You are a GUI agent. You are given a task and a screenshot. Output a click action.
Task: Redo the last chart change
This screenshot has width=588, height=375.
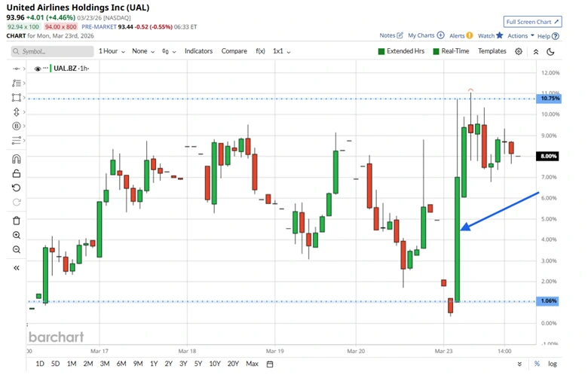tap(17, 203)
